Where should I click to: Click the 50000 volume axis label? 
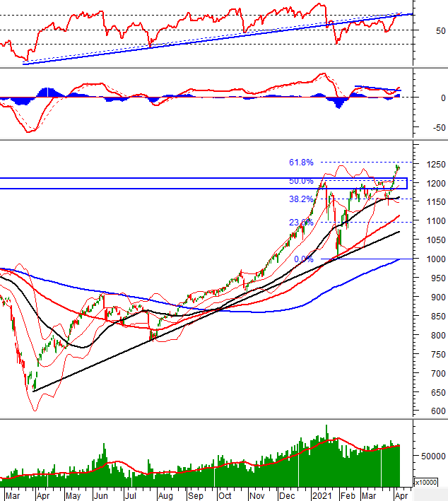tap(433, 456)
